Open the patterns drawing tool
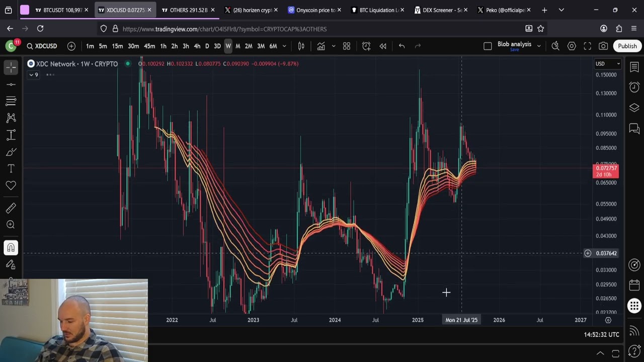The height and width of the screenshot is (362, 644). (11, 118)
